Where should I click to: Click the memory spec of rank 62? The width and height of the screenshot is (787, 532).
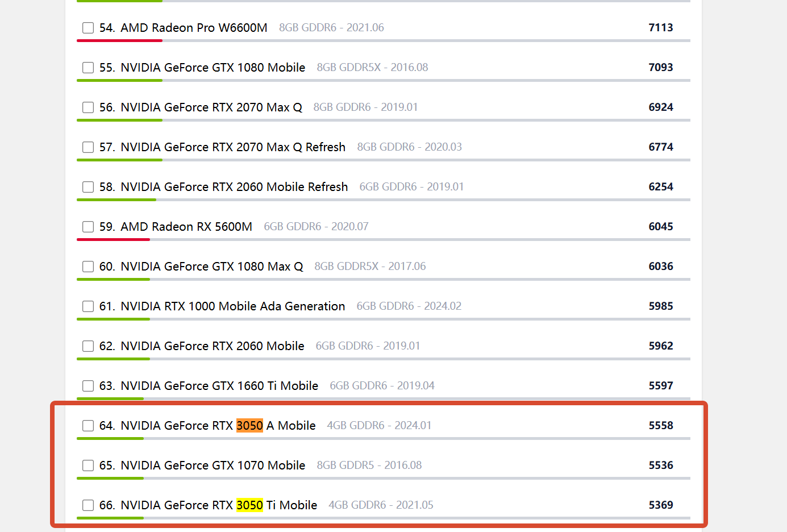368,346
